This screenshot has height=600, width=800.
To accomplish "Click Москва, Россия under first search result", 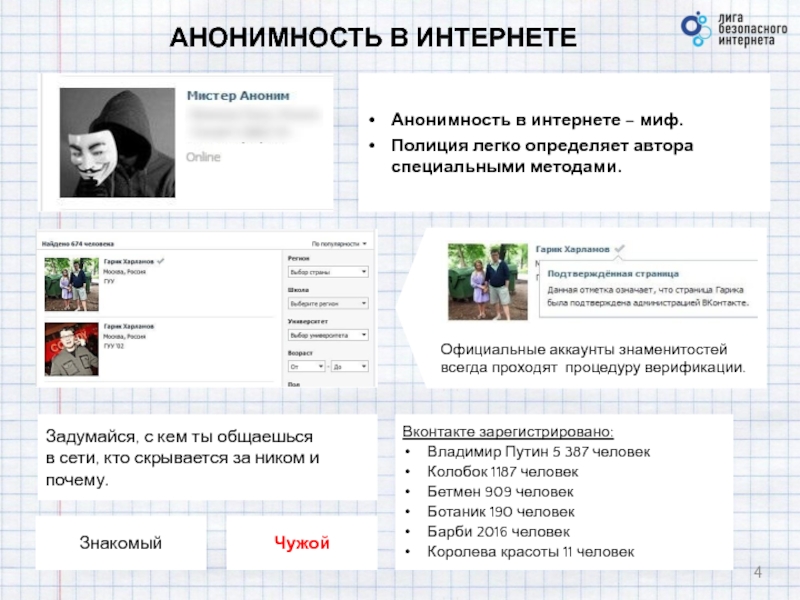I will tap(124, 271).
